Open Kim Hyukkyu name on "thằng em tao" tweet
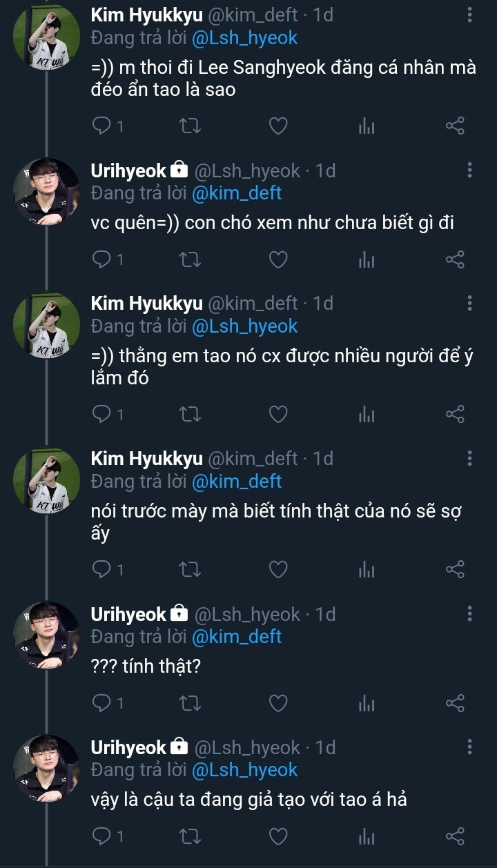The width and height of the screenshot is (497, 868). (x=147, y=303)
